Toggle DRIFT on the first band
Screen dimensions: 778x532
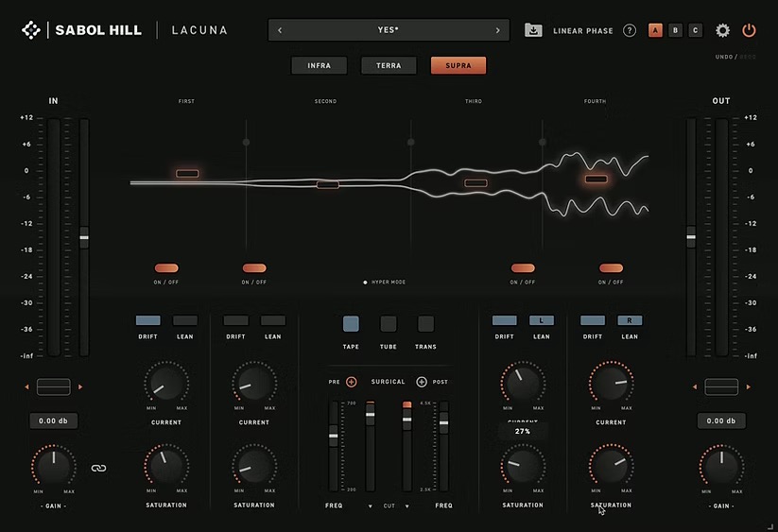tap(147, 320)
